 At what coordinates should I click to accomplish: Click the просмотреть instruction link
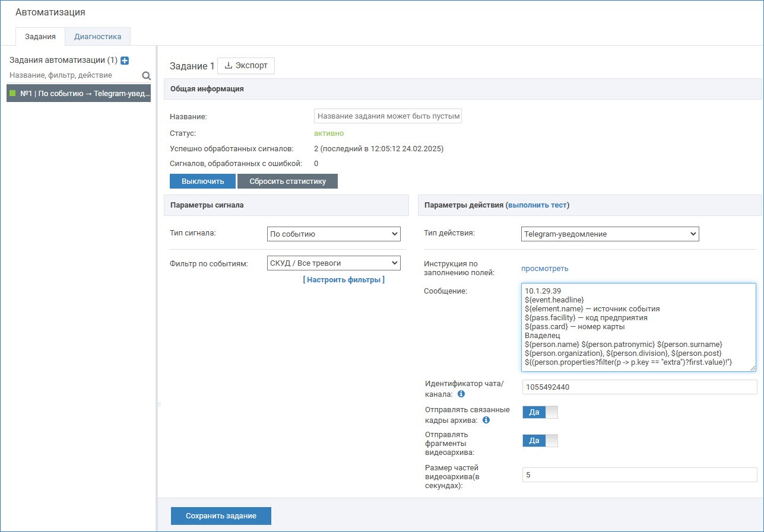click(544, 269)
